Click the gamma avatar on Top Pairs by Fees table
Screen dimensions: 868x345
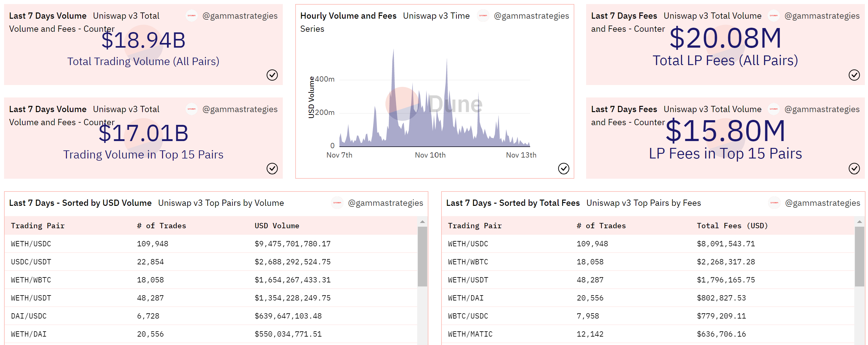[774, 203]
